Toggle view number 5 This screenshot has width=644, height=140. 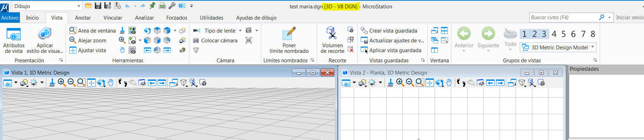tap(563, 34)
